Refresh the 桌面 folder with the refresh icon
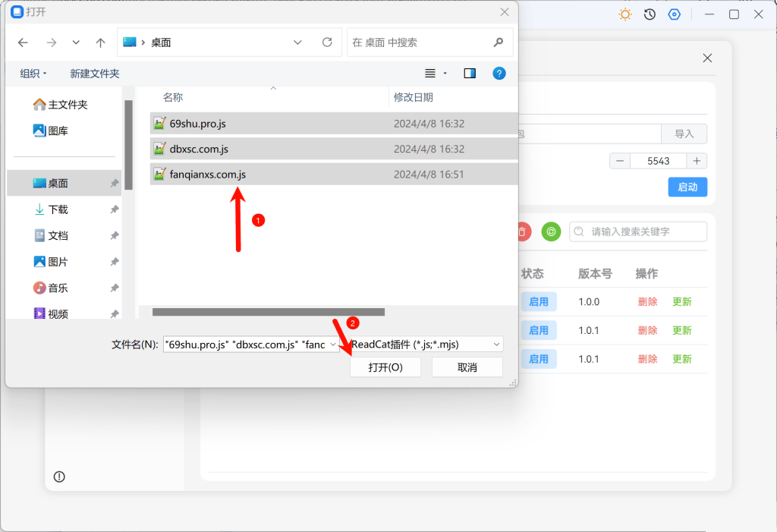The image size is (777, 532). tap(327, 42)
